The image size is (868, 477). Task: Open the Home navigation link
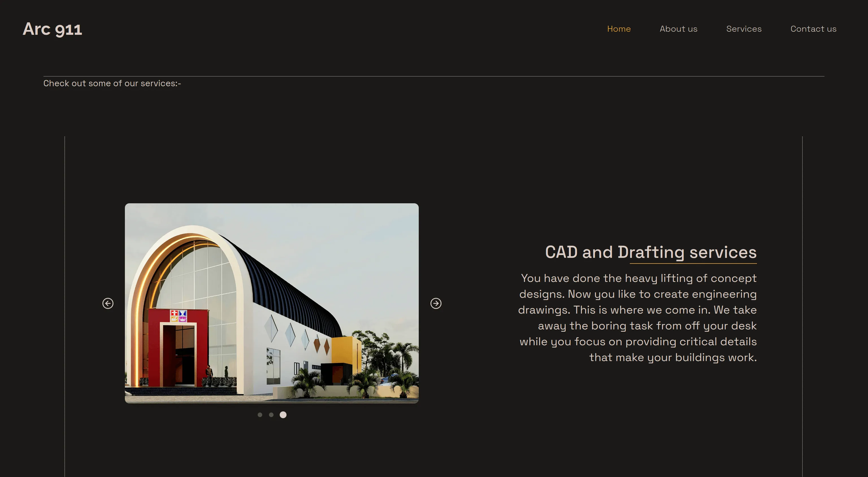619,29
